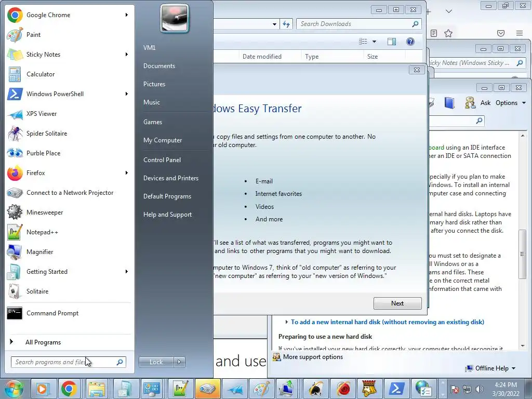Screen dimensions: 532x399
Task: Click the blue Help icon in Downloads window
Action: (410, 42)
